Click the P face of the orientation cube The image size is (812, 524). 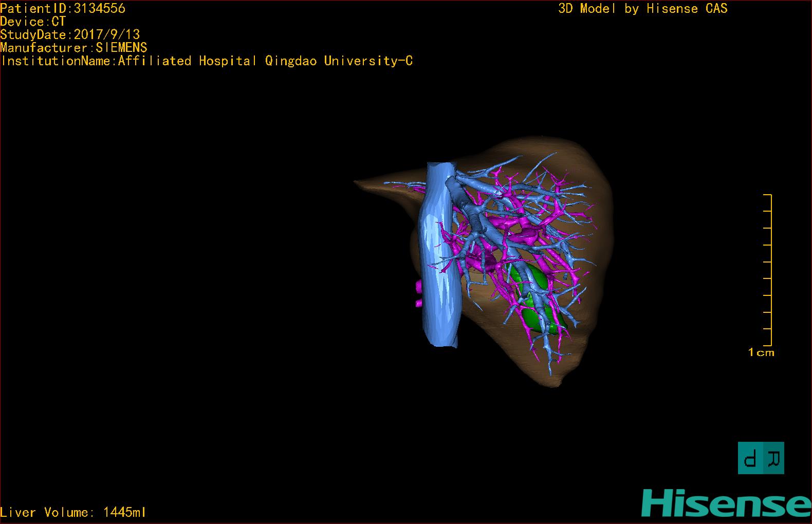coord(750,458)
